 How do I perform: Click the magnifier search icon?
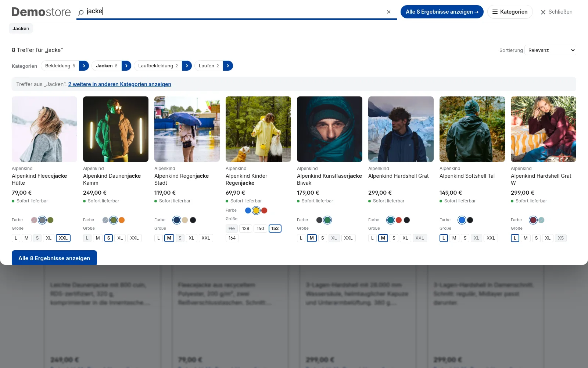click(81, 12)
